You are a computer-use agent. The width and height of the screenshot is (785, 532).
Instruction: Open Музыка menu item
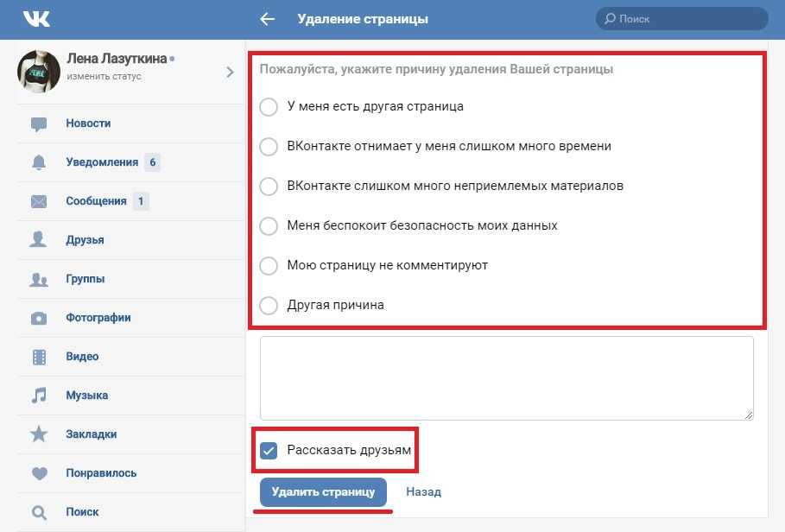(130, 396)
